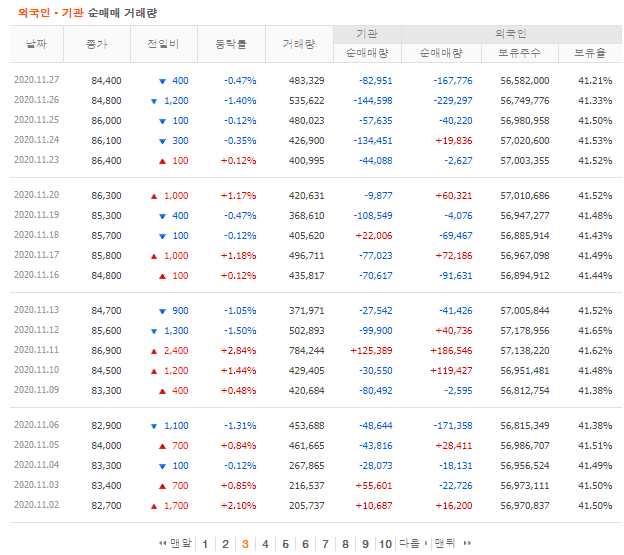Click the 등락률 column header
Image resolution: width=624 pixels, height=555 pixels.
coord(231,44)
